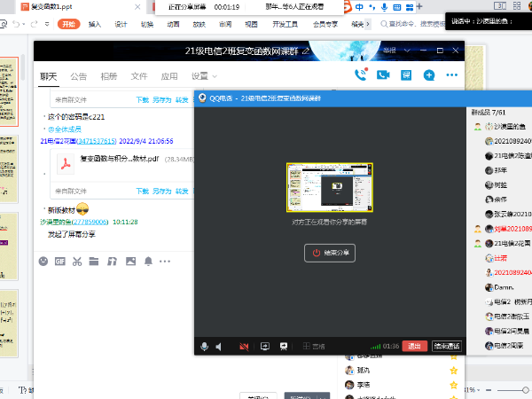Open the 相册 tab
Screen dimensions: 532x399
click(109, 76)
